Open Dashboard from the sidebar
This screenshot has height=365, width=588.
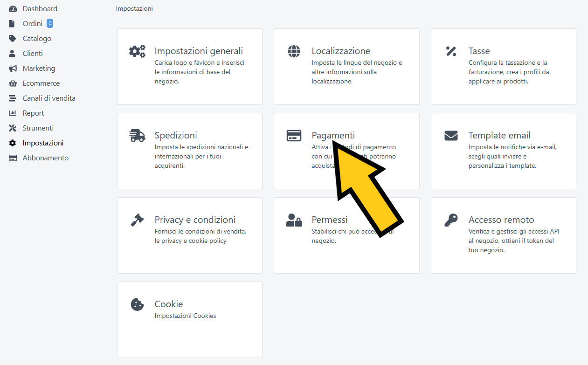40,9
